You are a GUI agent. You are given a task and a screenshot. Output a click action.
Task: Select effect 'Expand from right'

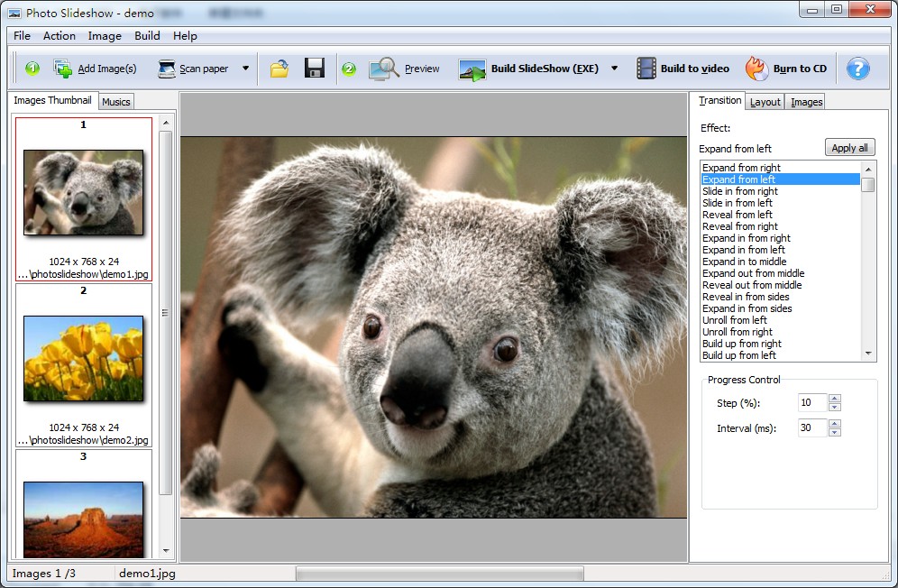pyautogui.click(x=780, y=168)
